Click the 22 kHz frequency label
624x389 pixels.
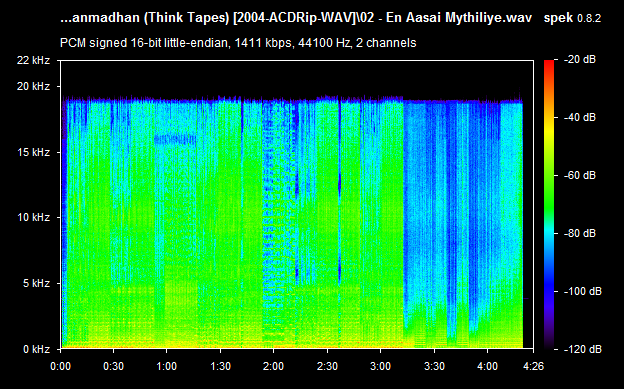pos(33,60)
